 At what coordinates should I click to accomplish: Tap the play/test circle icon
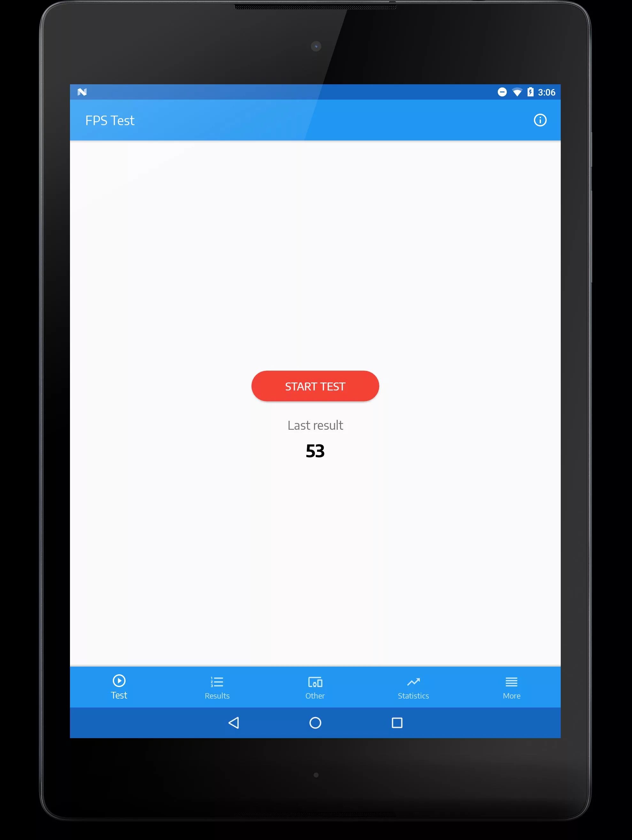[x=119, y=681]
